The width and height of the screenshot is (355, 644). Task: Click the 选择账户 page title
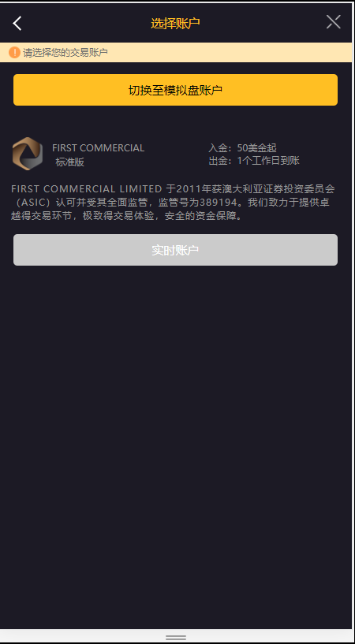point(175,24)
